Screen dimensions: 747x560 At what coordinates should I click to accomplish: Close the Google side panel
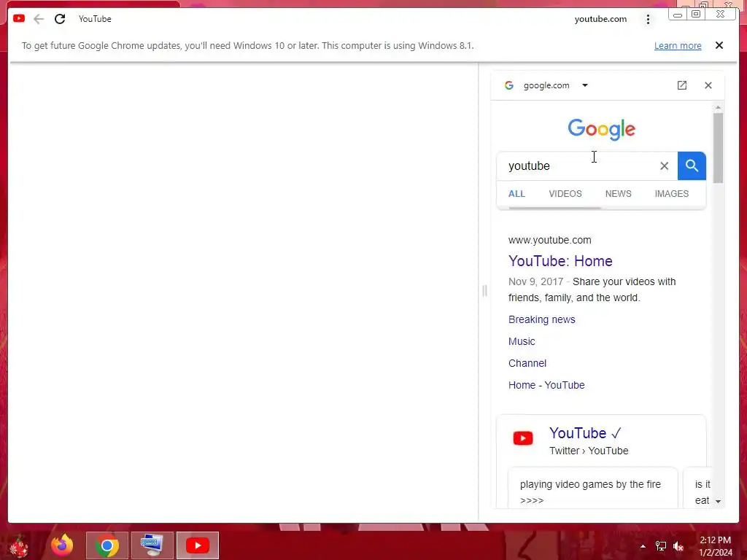pos(708,85)
